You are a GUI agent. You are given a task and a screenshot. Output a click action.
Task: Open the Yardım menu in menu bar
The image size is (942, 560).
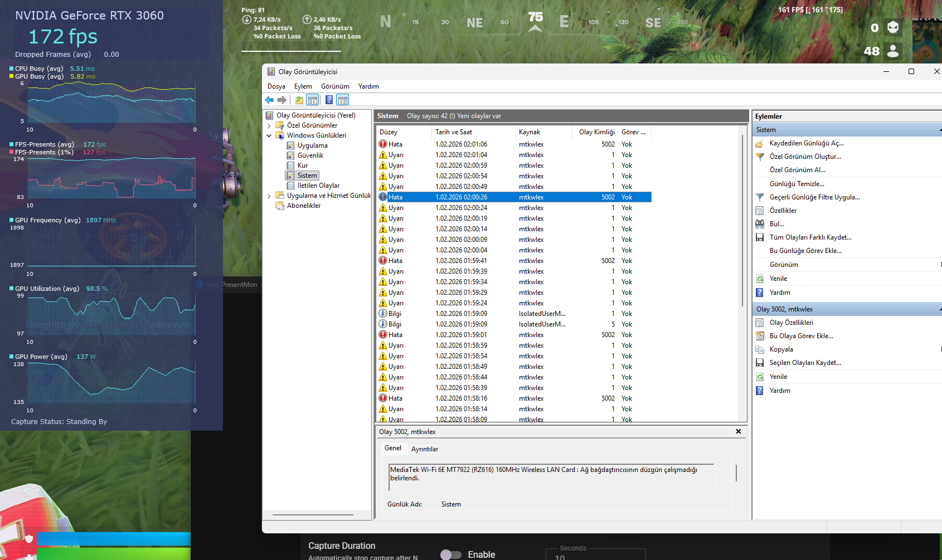point(368,86)
